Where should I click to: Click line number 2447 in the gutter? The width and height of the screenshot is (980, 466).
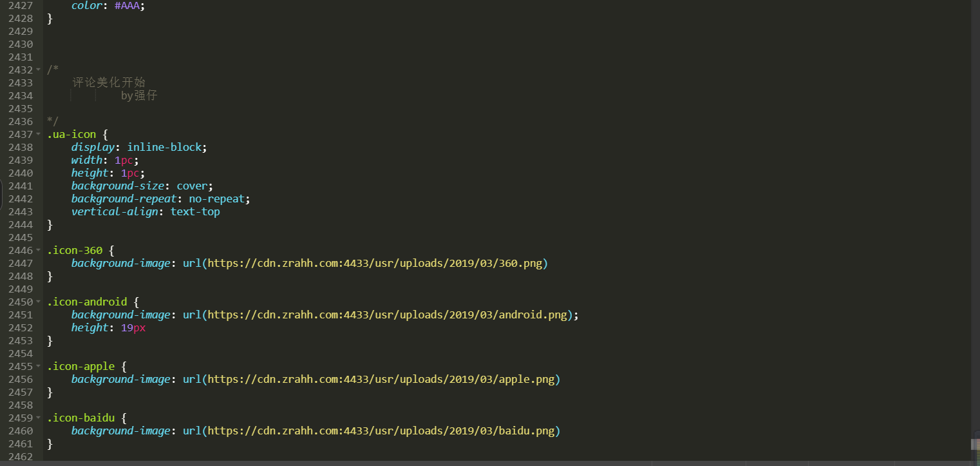(21, 263)
